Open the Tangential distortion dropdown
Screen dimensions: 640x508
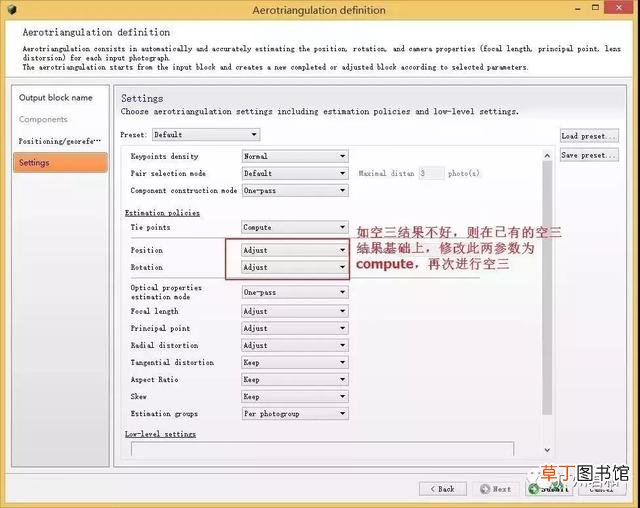(x=295, y=362)
